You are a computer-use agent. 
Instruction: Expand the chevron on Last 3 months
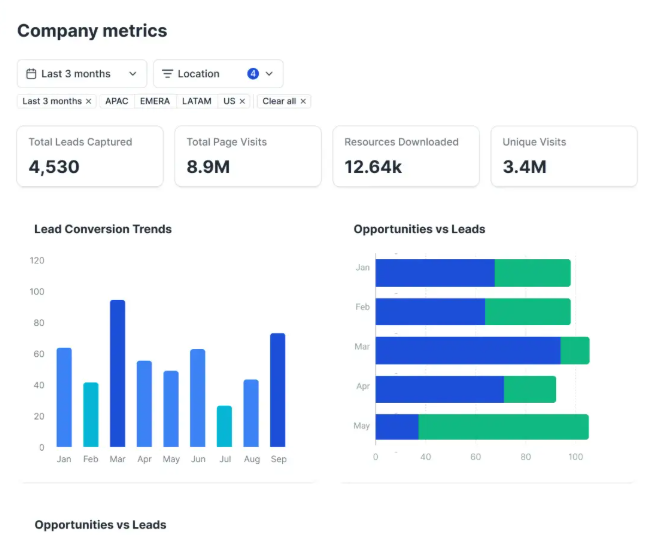pos(132,74)
